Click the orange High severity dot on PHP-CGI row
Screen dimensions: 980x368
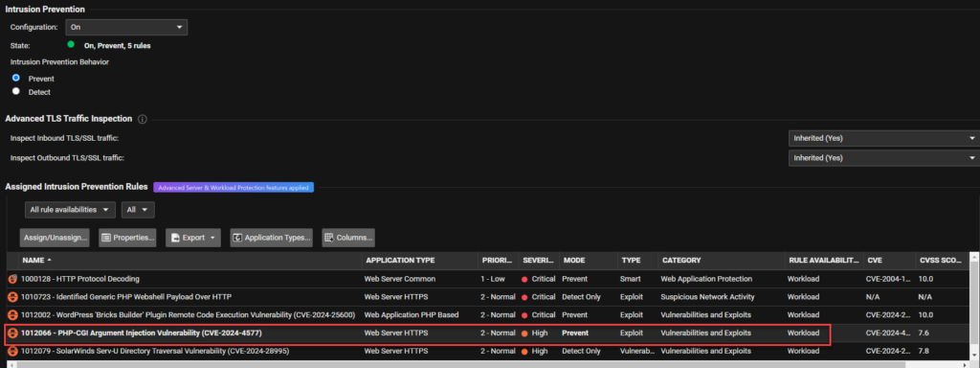(523, 333)
